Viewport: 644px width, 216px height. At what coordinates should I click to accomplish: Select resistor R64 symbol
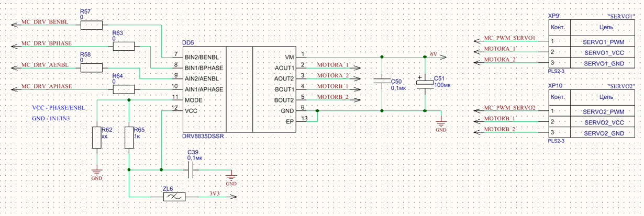[x=124, y=89]
